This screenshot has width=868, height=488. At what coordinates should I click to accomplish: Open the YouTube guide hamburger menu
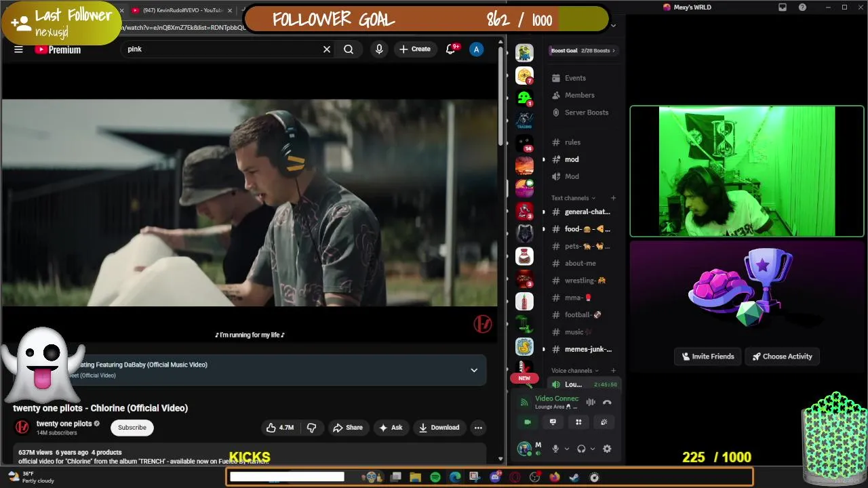tap(18, 49)
